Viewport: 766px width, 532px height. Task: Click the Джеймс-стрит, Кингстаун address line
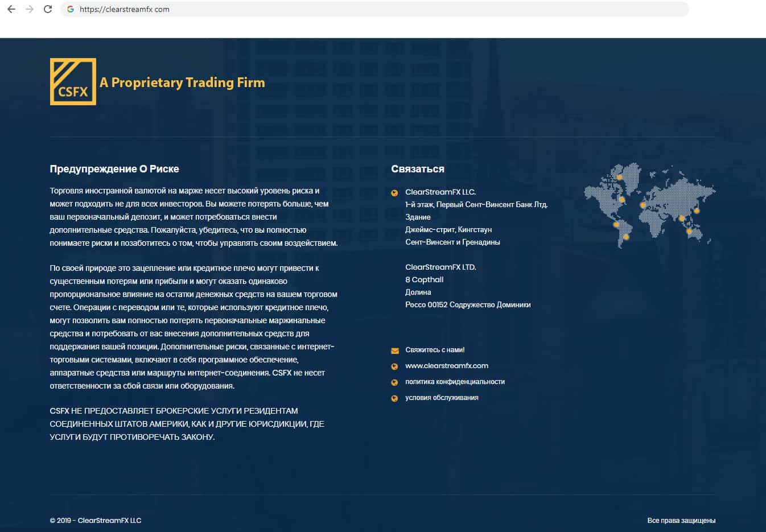click(x=448, y=230)
